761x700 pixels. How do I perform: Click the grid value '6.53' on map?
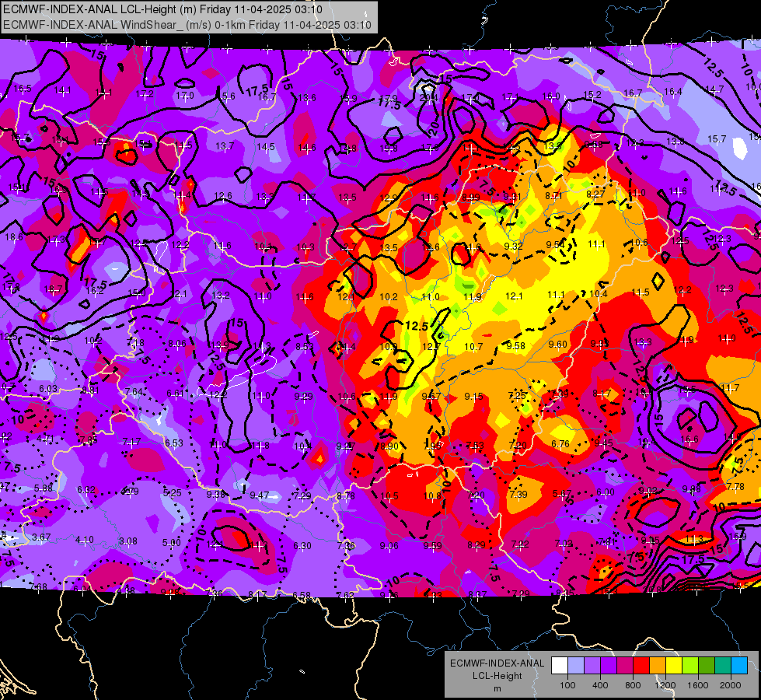pyautogui.click(x=174, y=443)
